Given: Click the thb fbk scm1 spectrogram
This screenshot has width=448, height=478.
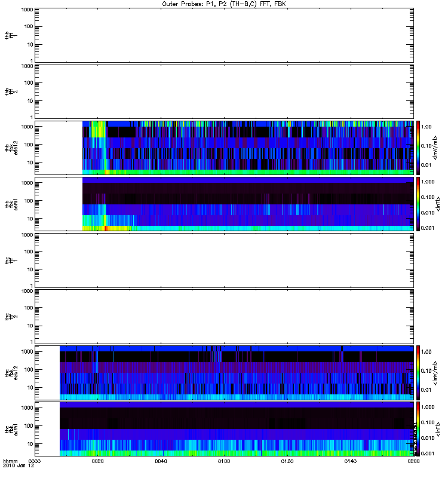Looking at the screenshot, I should pos(248,204).
